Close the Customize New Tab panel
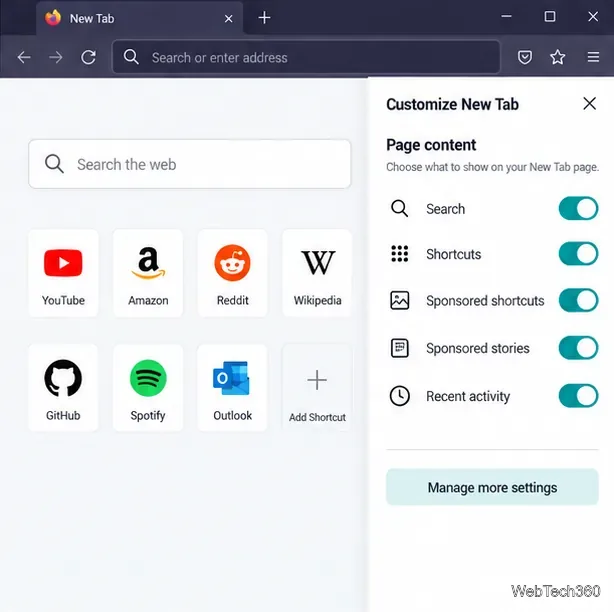Viewport: 614px width, 612px height. pyautogui.click(x=589, y=104)
